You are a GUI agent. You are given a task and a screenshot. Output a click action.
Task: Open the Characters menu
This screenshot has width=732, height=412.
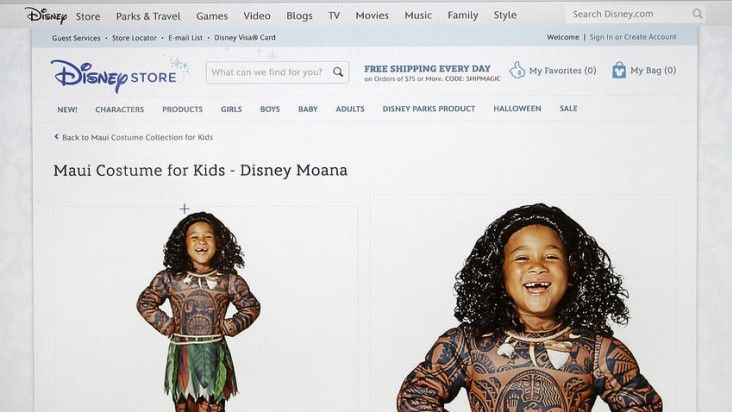point(120,109)
